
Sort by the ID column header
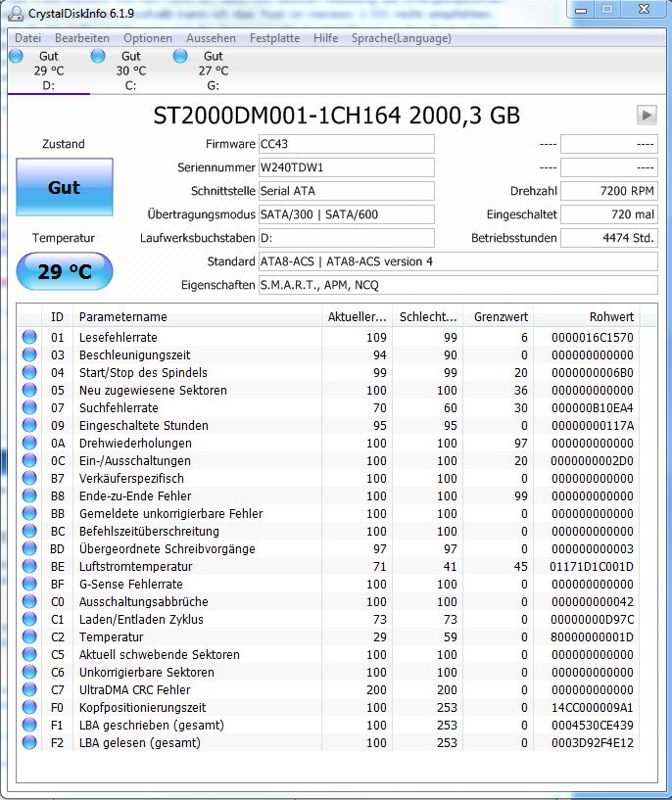click(57, 316)
